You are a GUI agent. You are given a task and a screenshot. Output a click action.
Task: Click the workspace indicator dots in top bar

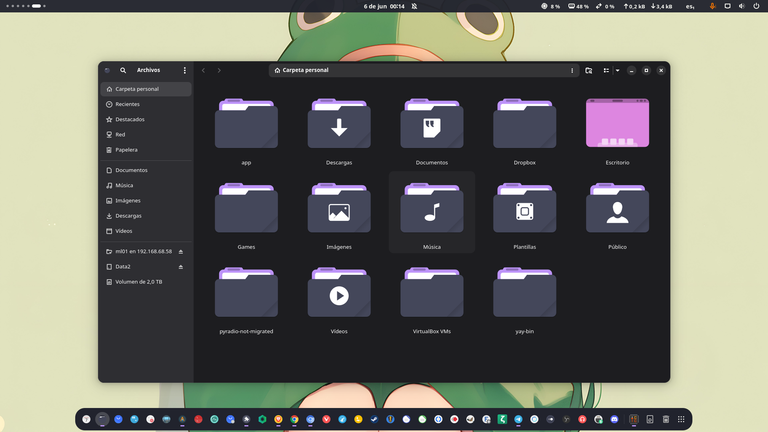pyautogui.click(x=26, y=6)
